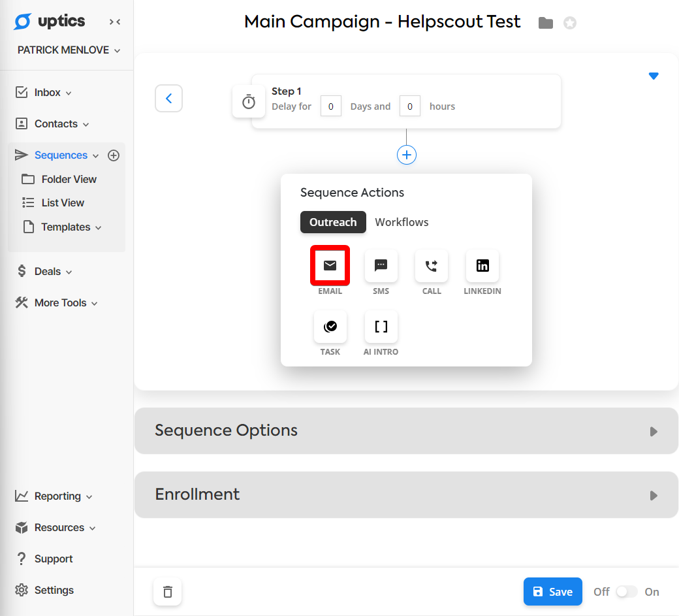Screen dimensions: 679x616
Task: Insert an AI Intro action
Action: pyautogui.click(x=381, y=326)
